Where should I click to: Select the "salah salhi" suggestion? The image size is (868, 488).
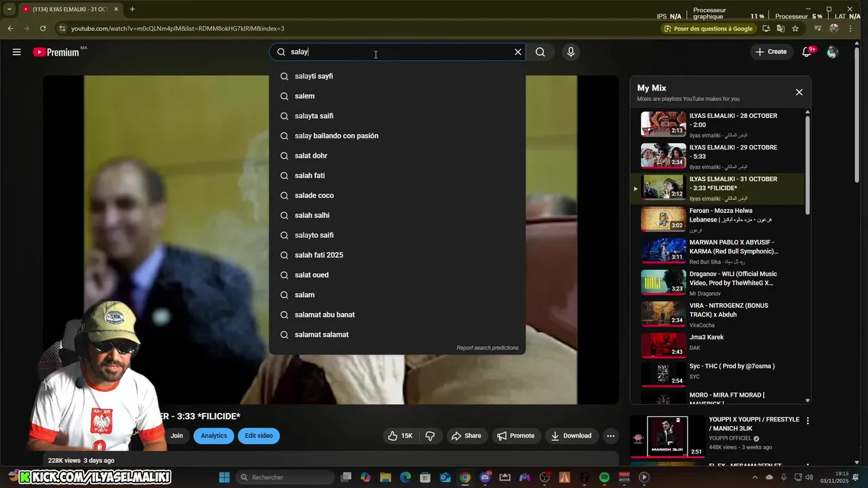pos(397,216)
